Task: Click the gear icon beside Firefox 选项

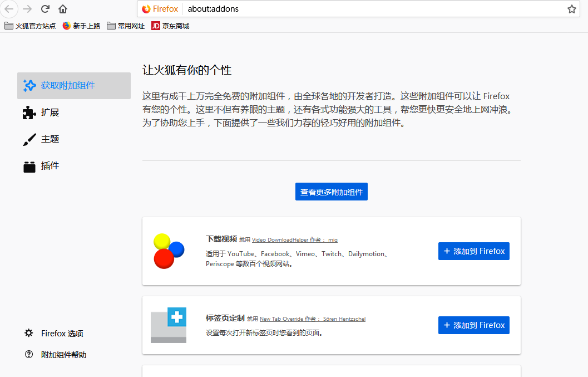Action: [x=29, y=333]
